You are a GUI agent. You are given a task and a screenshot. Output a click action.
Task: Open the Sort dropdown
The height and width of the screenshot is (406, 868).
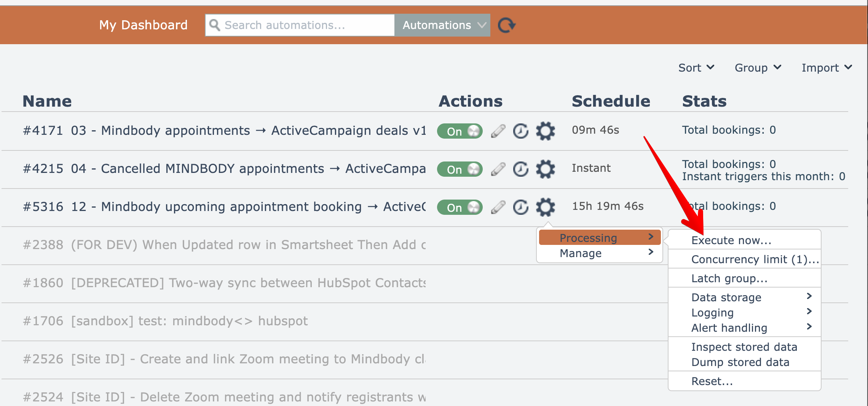pos(696,68)
